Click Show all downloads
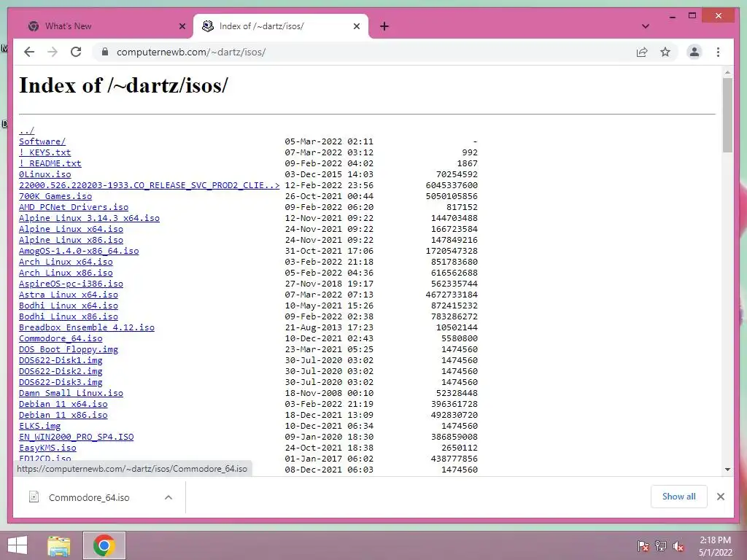 coord(679,497)
